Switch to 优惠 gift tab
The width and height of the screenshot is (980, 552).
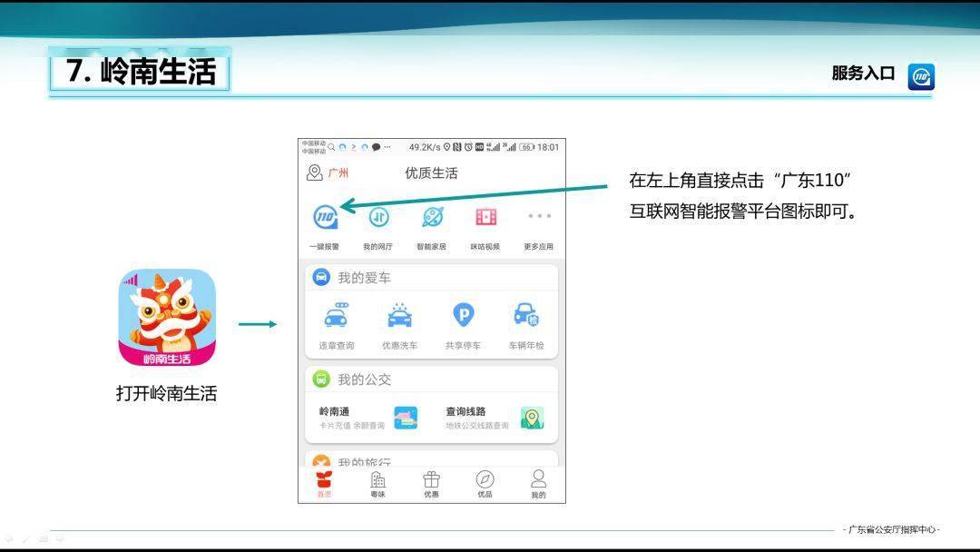coord(431,484)
